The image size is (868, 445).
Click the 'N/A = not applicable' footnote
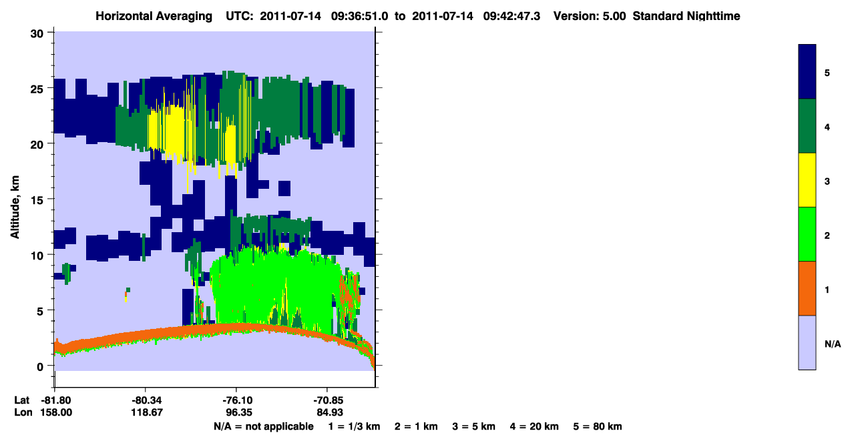[263, 426]
